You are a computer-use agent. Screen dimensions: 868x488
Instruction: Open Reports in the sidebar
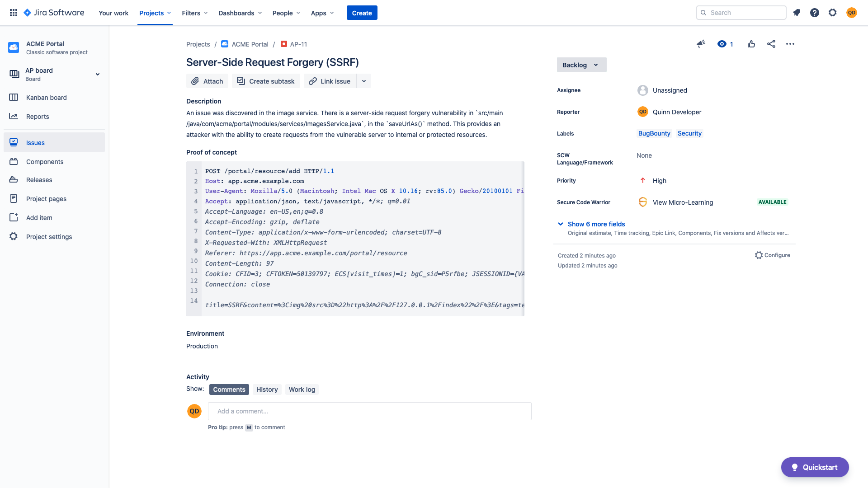click(x=54, y=117)
